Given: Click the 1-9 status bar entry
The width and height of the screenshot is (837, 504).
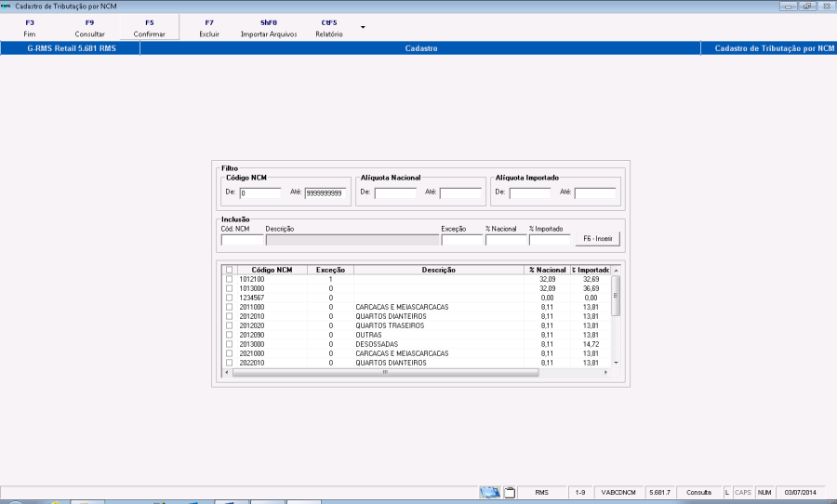Looking at the screenshot, I should [580, 492].
